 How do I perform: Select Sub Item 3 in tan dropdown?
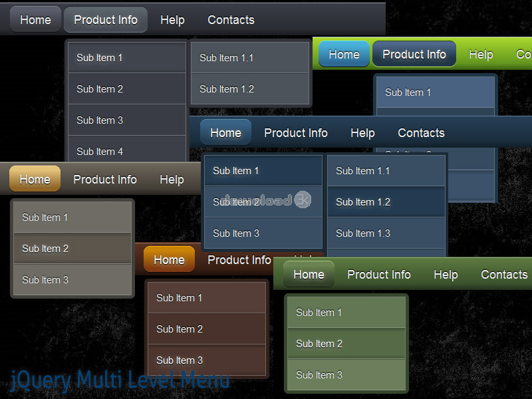[72, 279]
